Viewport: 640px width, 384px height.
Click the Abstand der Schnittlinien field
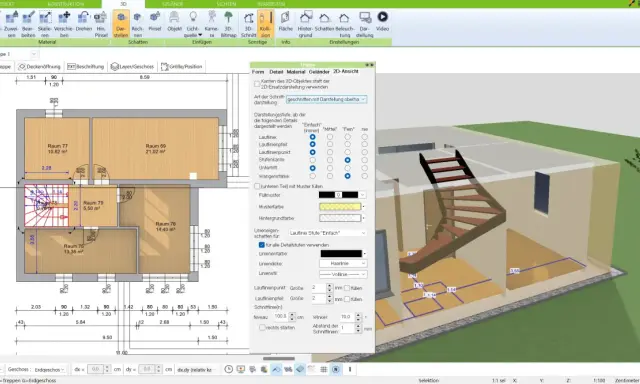tap(347, 328)
